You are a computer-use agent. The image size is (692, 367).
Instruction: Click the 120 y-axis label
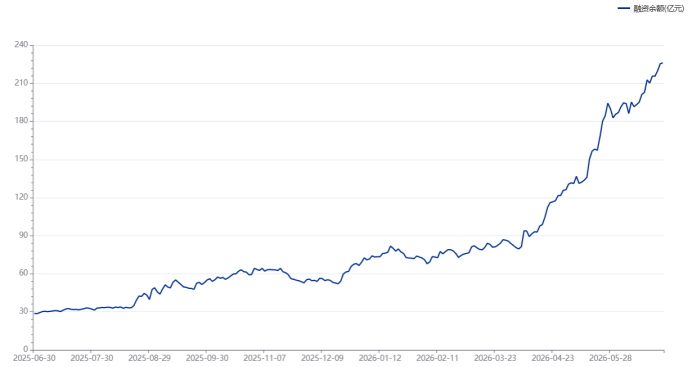click(x=21, y=197)
